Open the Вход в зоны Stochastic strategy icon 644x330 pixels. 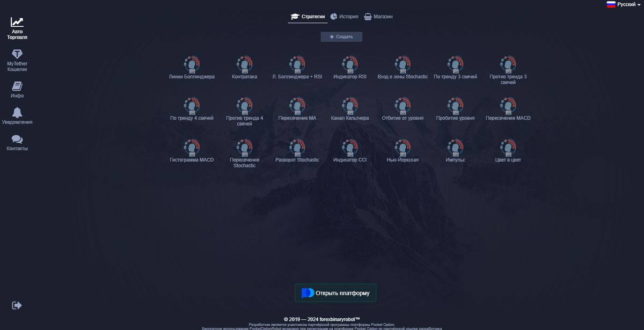[x=403, y=64]
